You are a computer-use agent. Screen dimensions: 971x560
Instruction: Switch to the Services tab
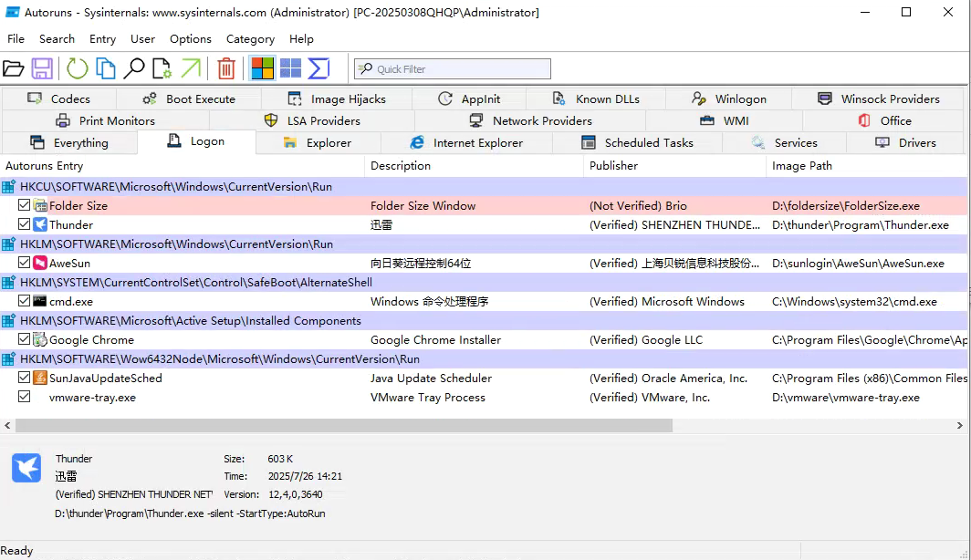point(785,143)
